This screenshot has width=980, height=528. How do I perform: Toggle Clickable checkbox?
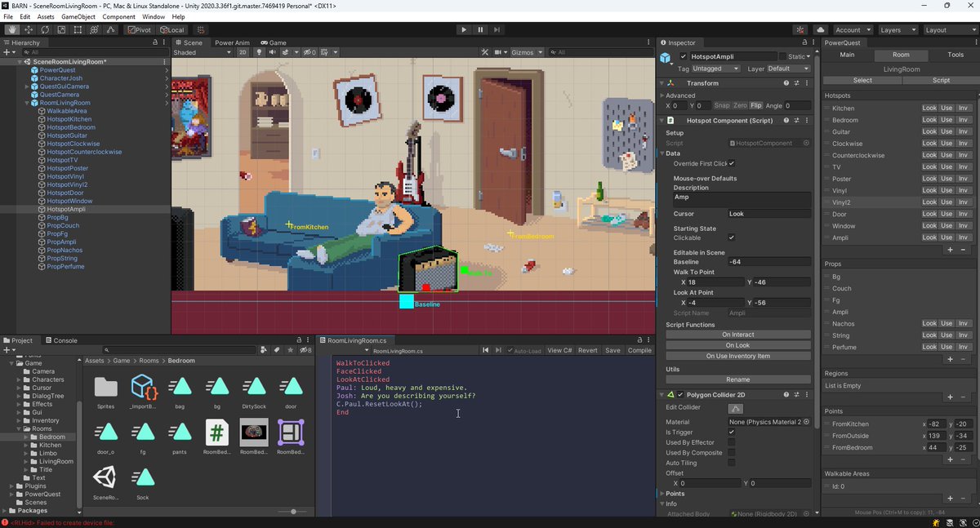(732, 237)
